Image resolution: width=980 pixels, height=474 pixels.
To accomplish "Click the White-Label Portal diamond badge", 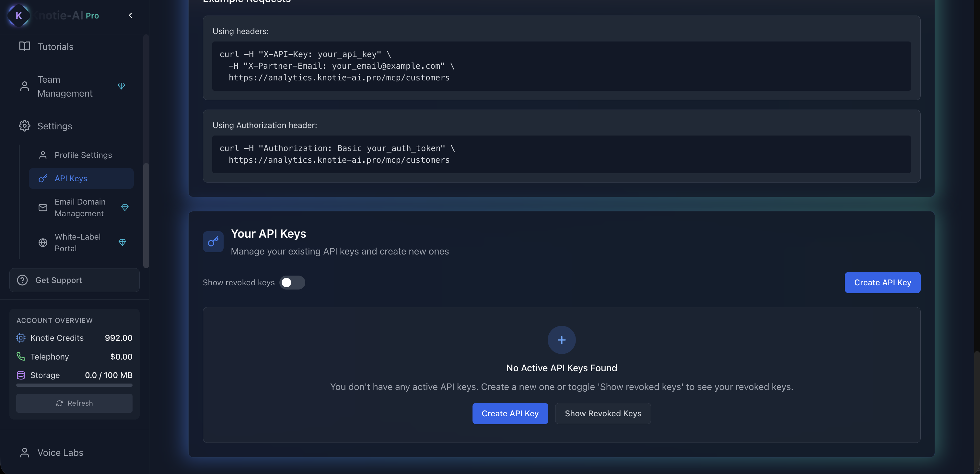I will click(x=122, y=243).
